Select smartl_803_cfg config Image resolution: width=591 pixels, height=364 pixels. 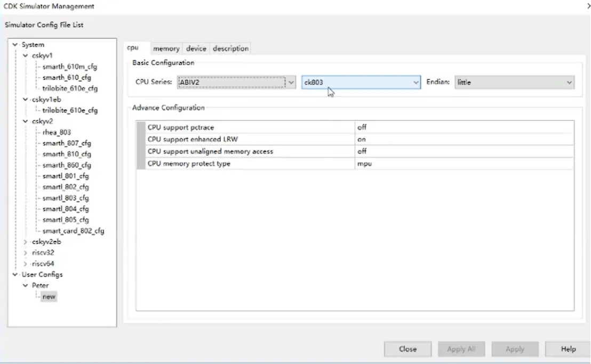[66, 198]
